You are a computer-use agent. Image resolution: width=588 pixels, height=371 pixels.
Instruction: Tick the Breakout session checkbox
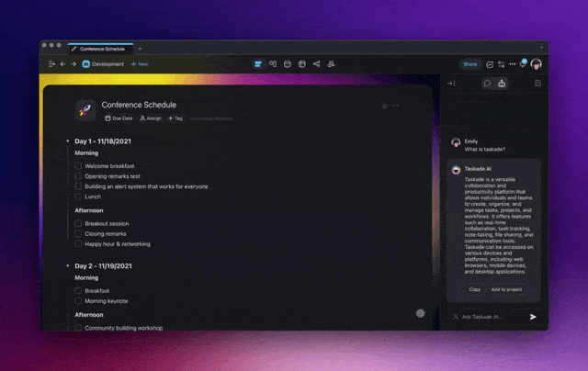(79, 223)
